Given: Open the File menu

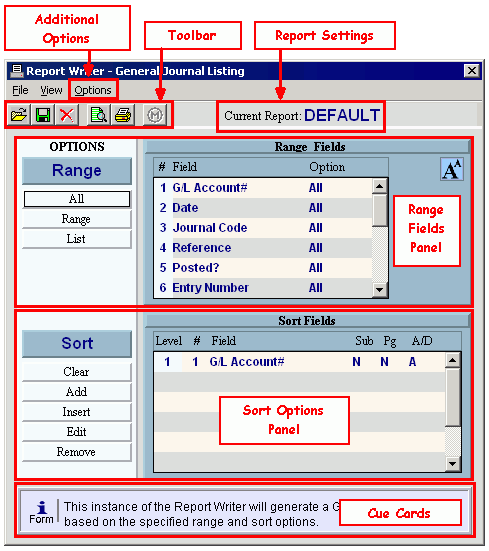Looking at the screenshot, I should pyautogui.click(x=20, y=90).
